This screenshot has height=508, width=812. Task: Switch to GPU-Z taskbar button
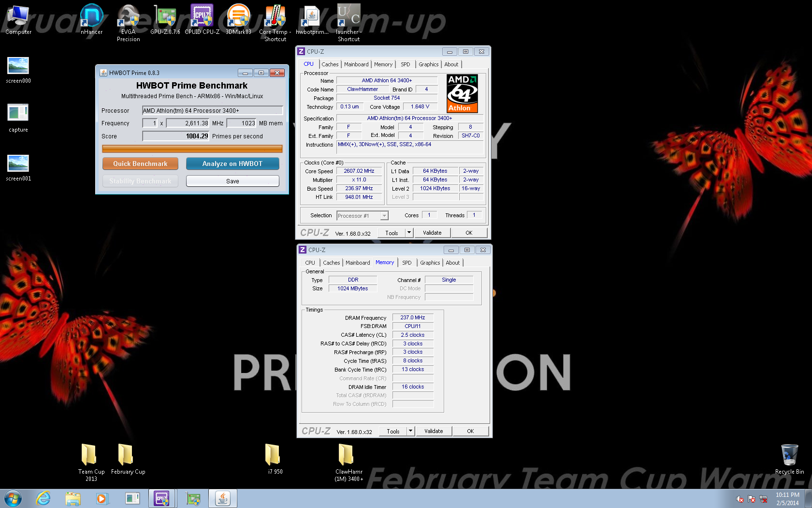coord(193,498)
